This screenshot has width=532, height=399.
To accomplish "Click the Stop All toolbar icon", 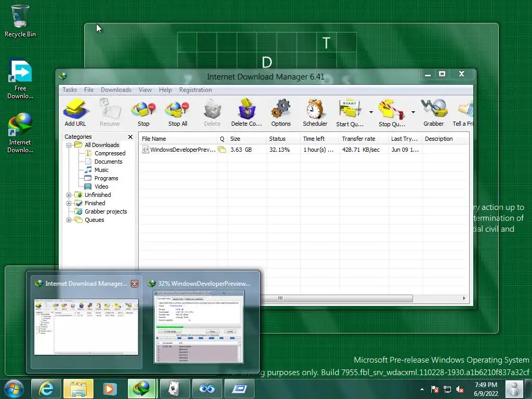I will click(x=178, y=113).
